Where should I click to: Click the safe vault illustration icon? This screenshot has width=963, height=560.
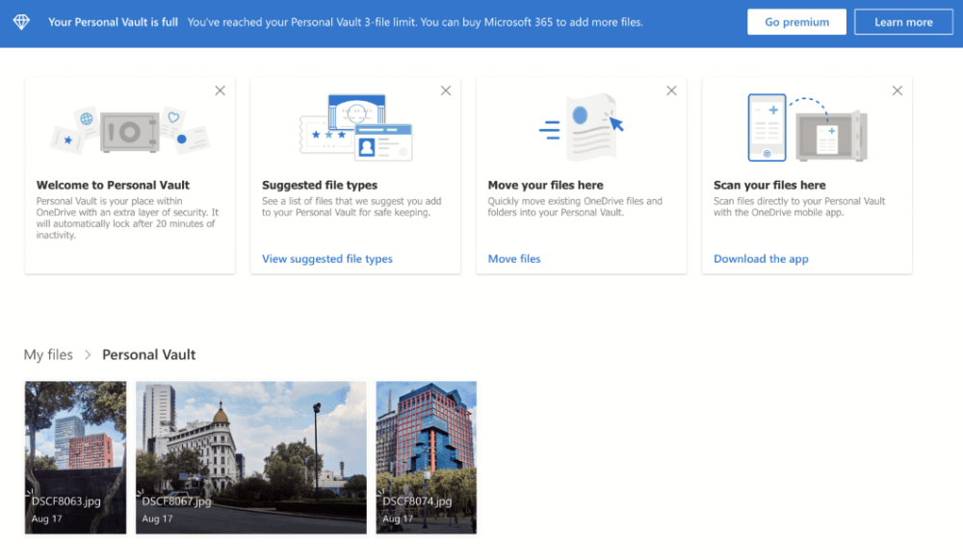point(130,129)
